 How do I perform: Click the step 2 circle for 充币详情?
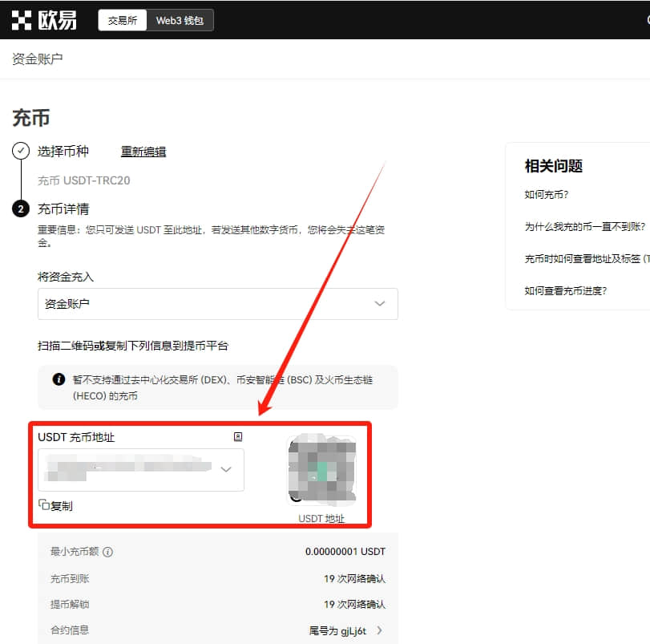pos(21,209)
